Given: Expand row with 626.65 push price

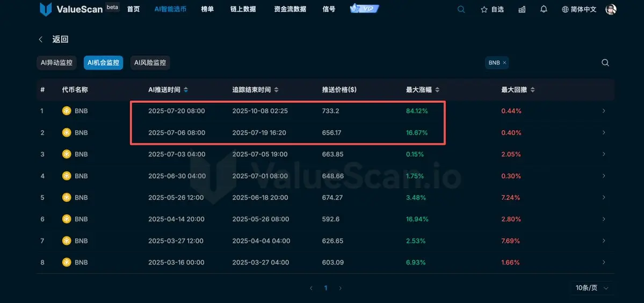Looking at the screenshot, I should [x=604, y=241].
